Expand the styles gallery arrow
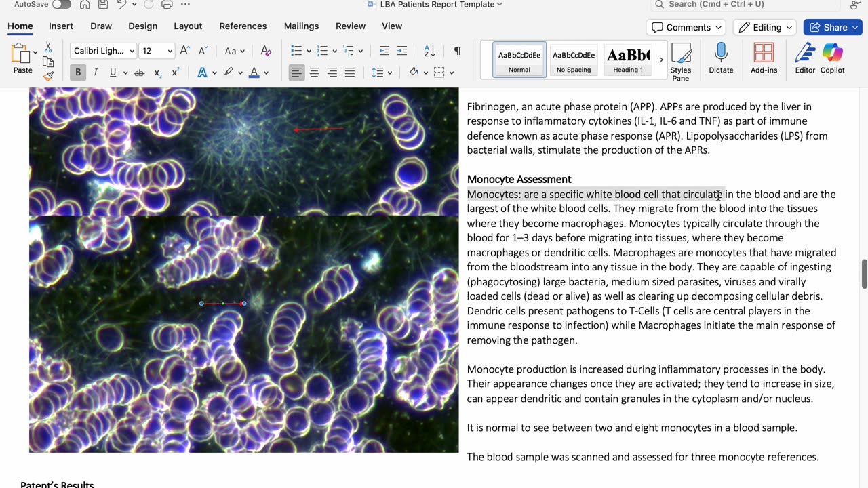The image size is (868, 488). click(x=661, y=60)
